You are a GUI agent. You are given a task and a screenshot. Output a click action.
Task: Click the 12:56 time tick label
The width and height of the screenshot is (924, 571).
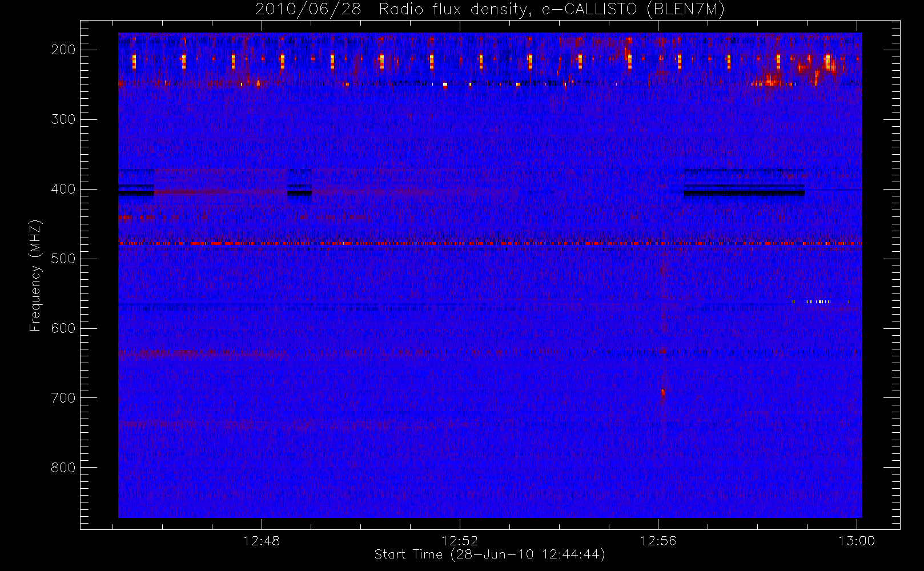coord(658,541)
